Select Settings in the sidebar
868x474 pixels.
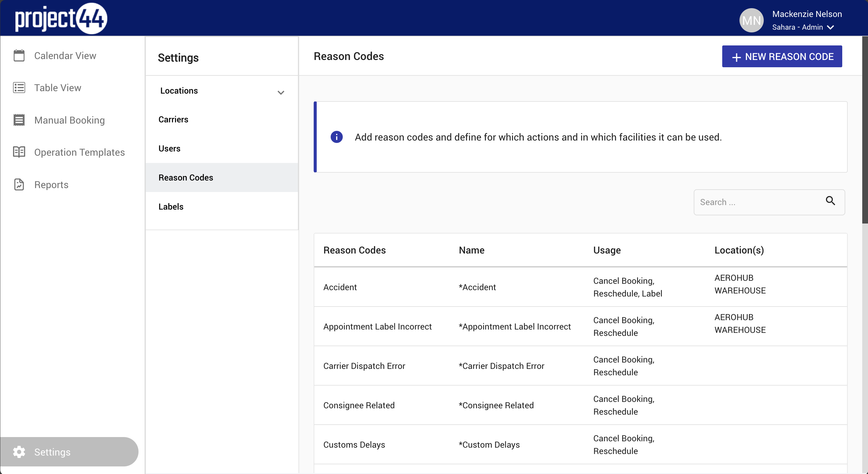(69, 452)
